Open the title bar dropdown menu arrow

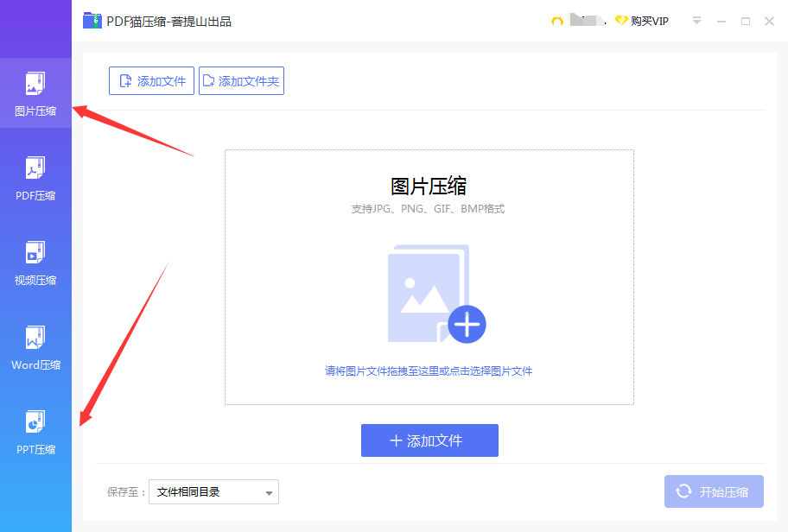(x=696, y=21)
